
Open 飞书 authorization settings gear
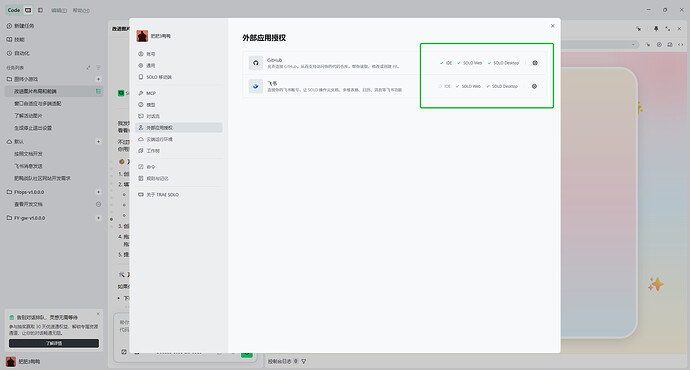point(534,86)
